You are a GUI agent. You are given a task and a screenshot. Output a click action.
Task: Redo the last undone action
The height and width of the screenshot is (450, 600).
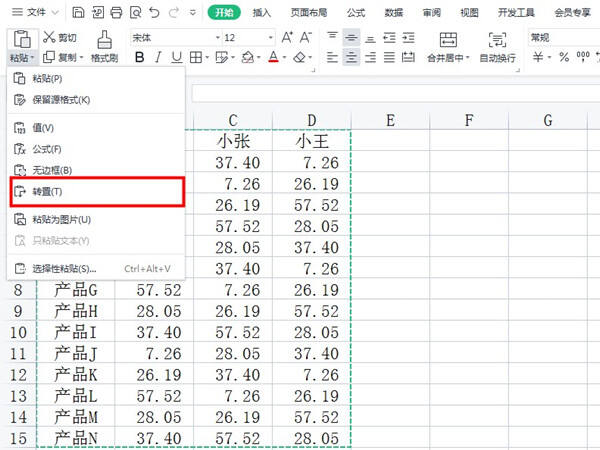pos(174,13)
